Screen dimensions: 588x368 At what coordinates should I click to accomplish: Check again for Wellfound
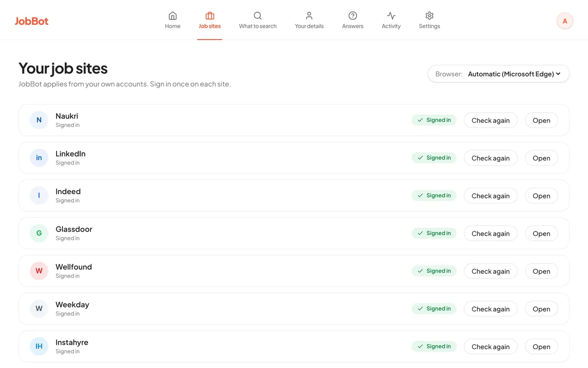pyautogui.click(x=491, y=271)
